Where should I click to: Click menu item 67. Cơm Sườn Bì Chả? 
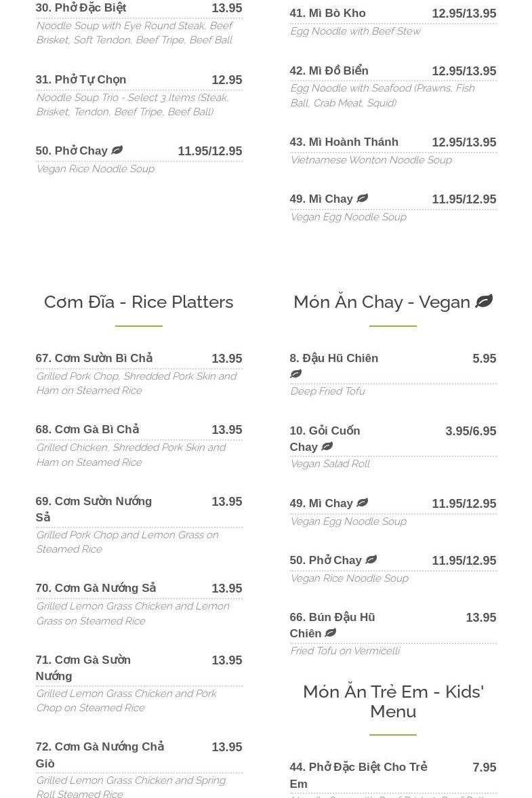coord(94,358)
